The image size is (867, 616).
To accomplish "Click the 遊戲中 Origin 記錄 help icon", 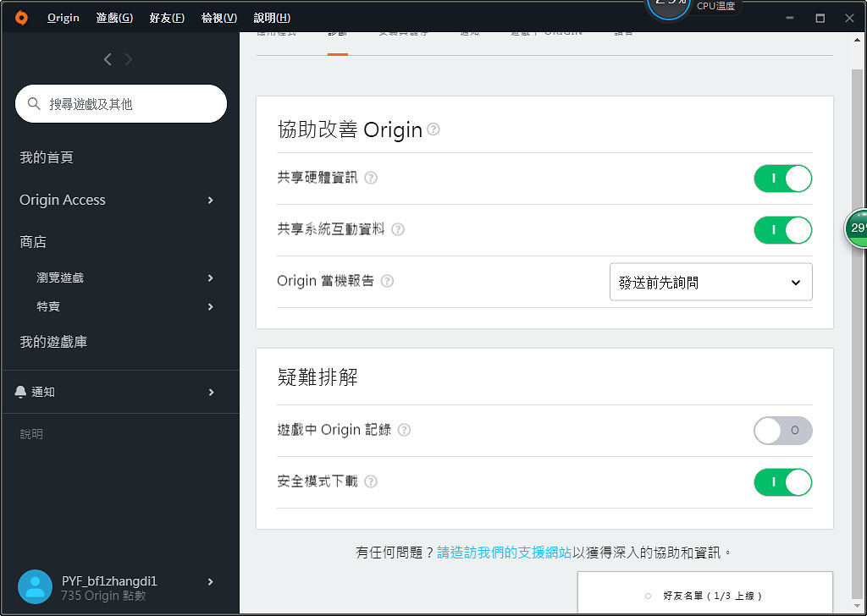I will (404, 430).
